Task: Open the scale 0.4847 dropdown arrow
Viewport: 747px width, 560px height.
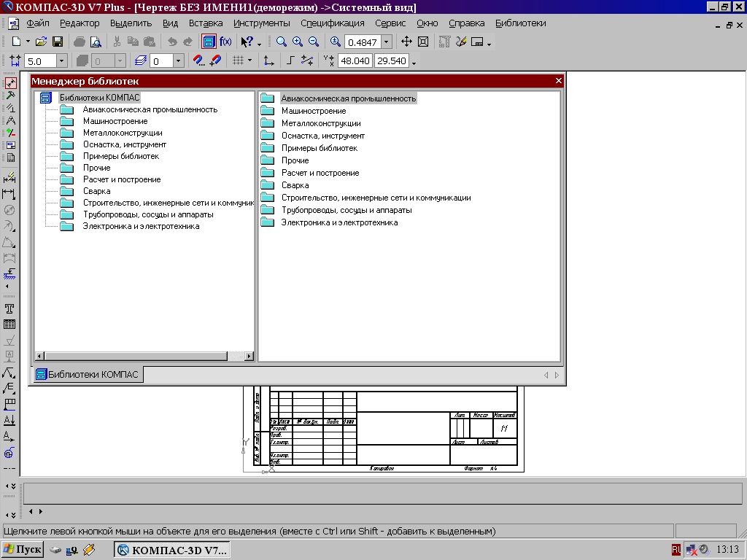Action: [387, 42]
